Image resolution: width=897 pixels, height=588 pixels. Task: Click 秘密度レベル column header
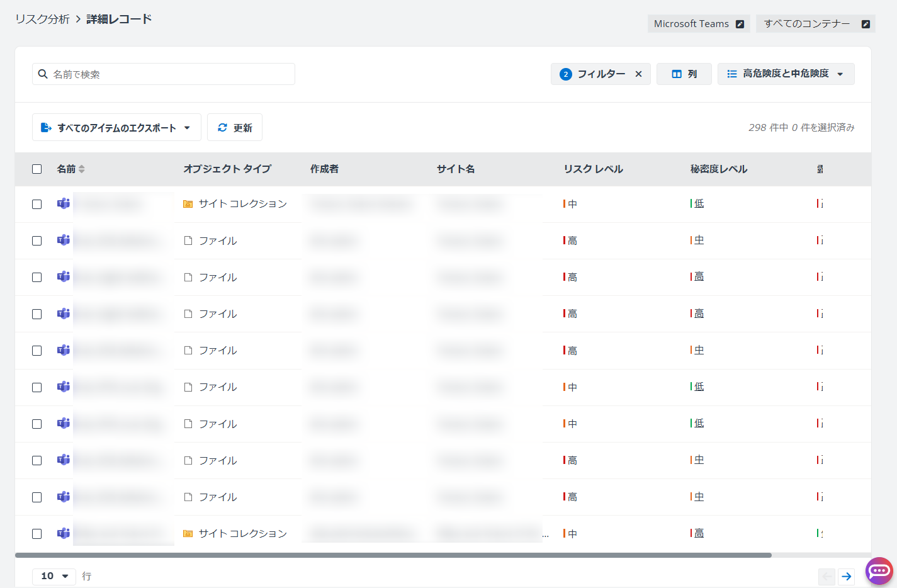[719, 169]
